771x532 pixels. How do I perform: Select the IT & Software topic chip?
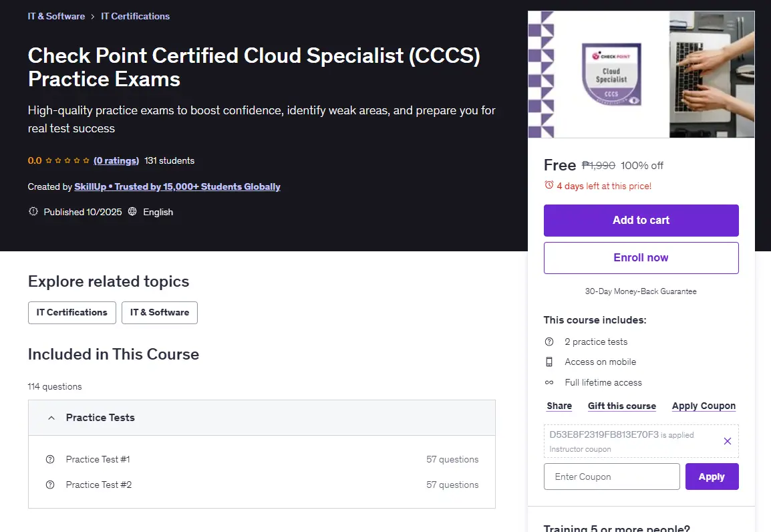(159, 313)
